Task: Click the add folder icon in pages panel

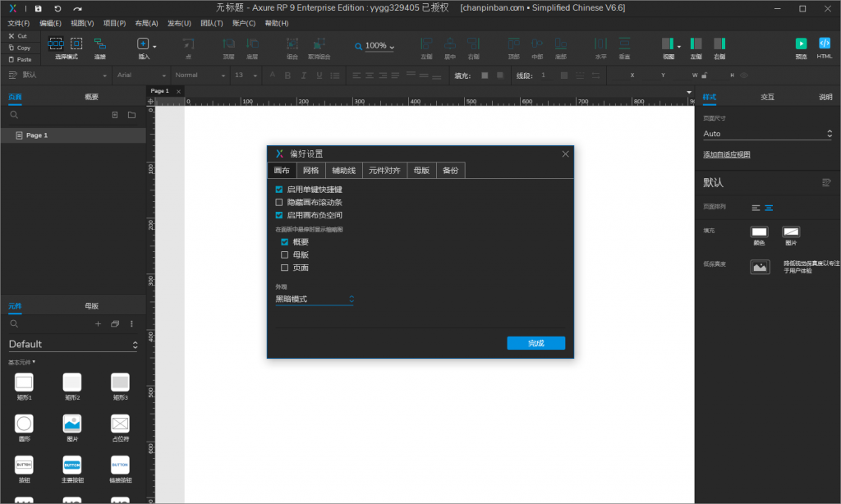Action: point(131,115)
